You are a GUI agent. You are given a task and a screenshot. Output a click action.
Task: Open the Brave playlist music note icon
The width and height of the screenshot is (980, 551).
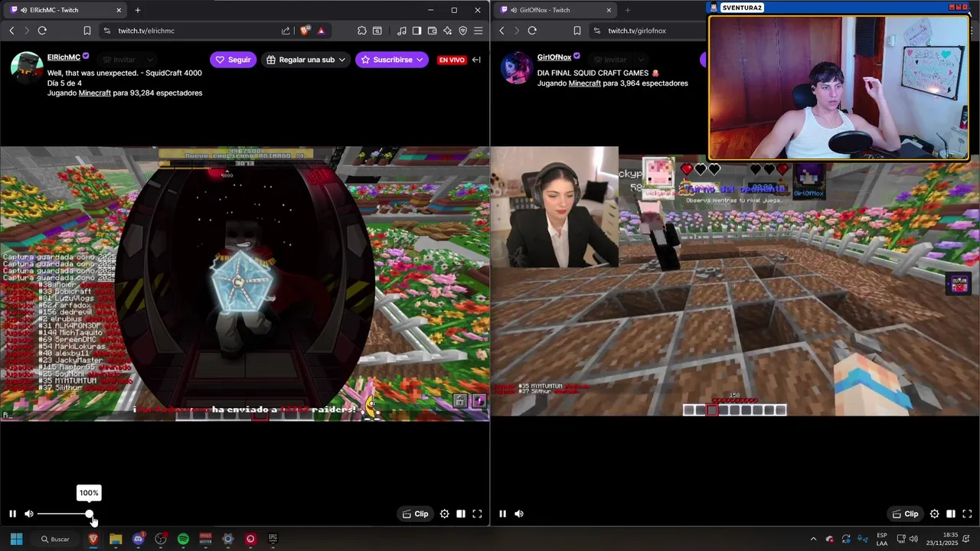[x=402, y=31]
